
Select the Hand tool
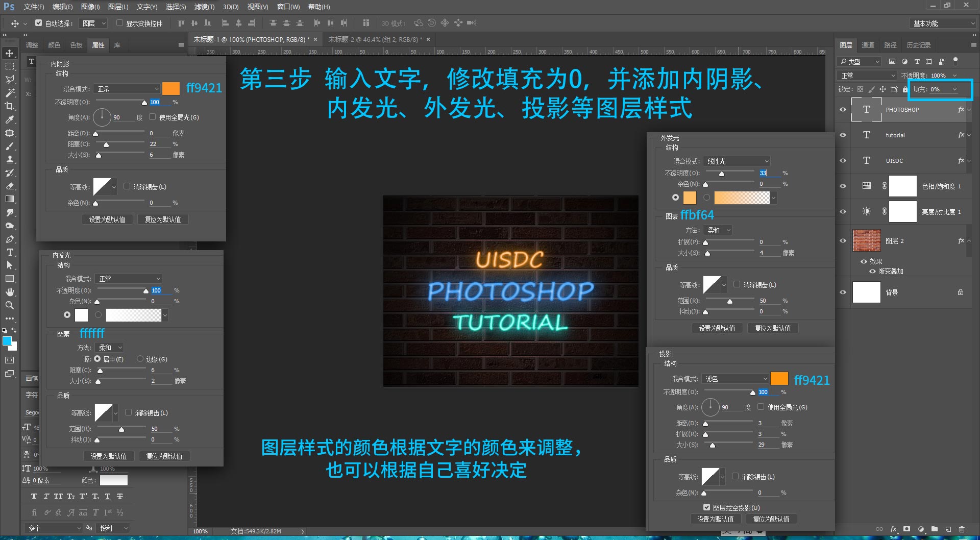click(x=10, y=292)
